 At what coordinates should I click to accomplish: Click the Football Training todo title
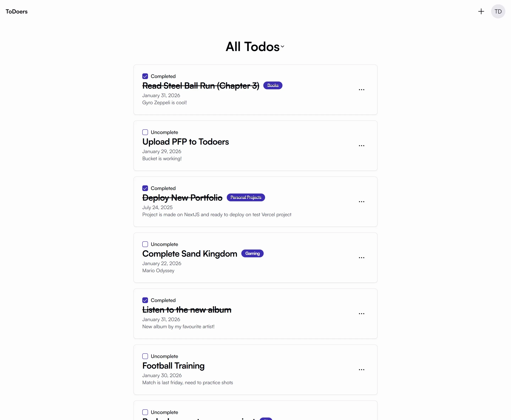click(x=173, y=366)
